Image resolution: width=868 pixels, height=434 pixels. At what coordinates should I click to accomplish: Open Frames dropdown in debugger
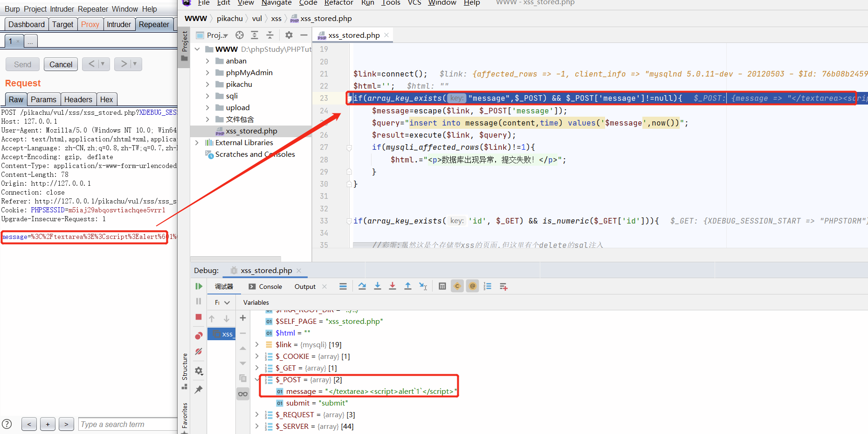click(x=222, y=302)
